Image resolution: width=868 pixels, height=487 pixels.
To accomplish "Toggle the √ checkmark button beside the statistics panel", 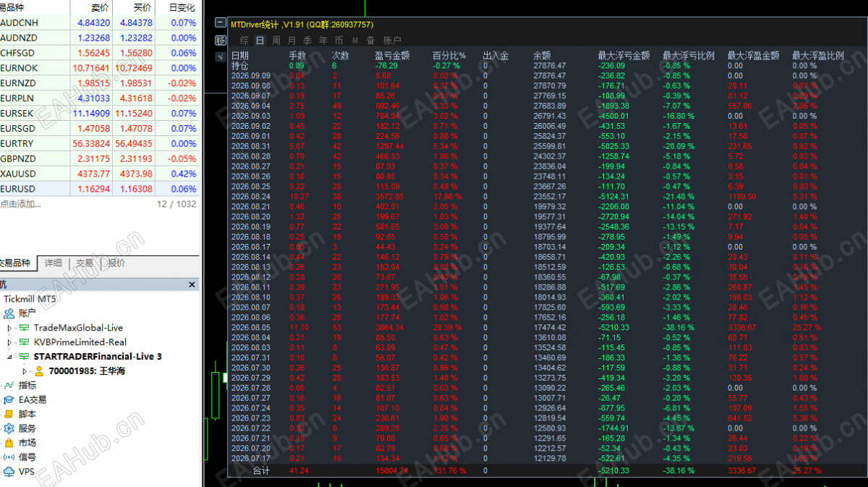I will 221,56.
